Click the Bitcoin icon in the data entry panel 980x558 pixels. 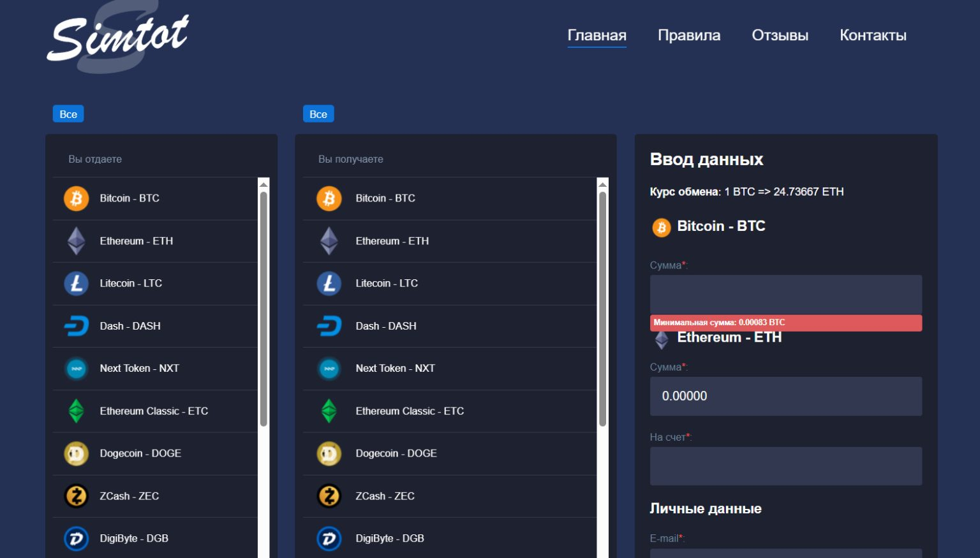662,227
